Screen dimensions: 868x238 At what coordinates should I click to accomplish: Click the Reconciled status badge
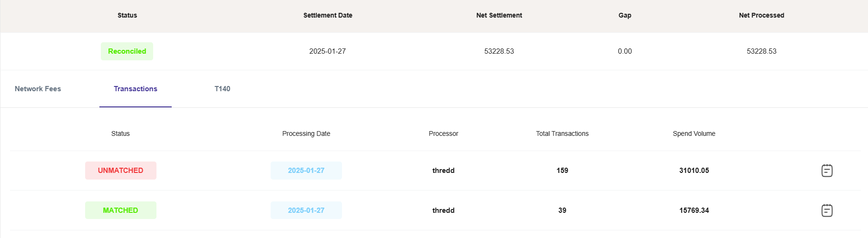[127, 51]
